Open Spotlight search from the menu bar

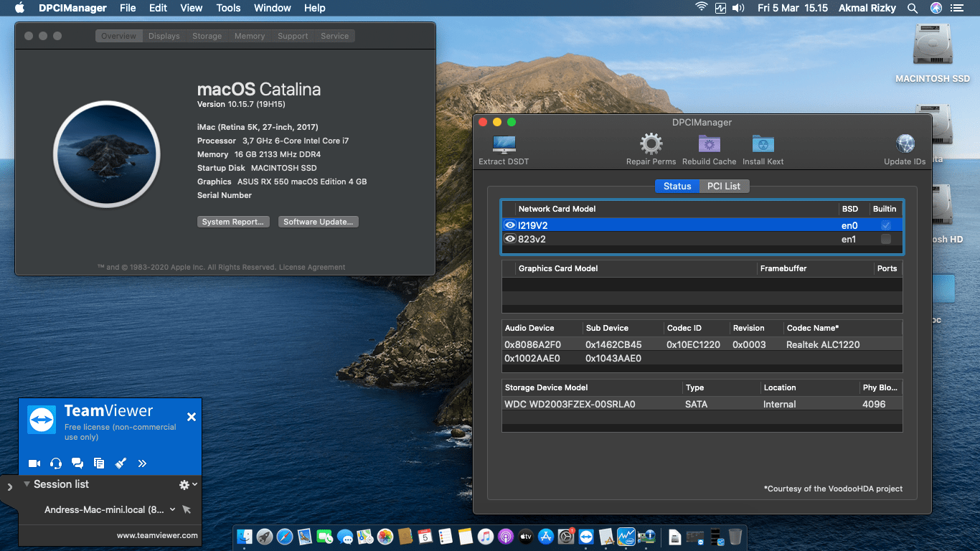click(x=913, y=8)
